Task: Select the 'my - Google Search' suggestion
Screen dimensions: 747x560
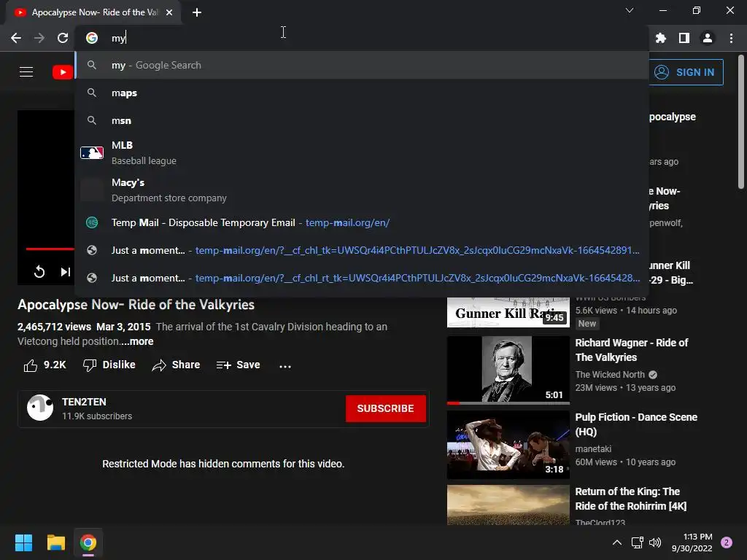Action: tap(362, 65)
